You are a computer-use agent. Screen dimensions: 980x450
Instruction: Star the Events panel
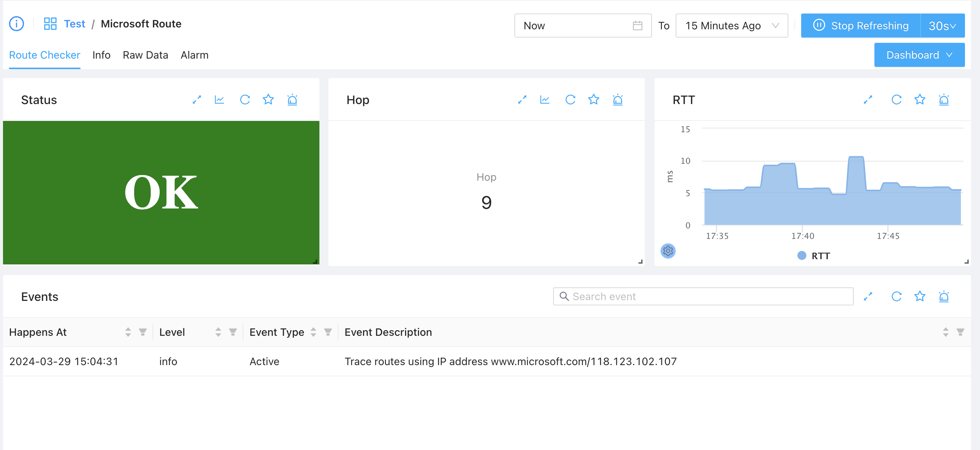pyautogui.click(x=920, y=296)
